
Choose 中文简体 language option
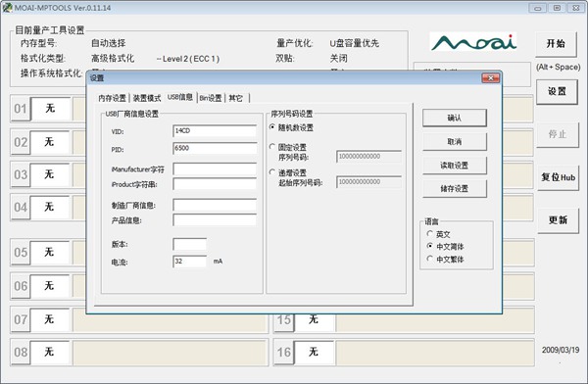445,247
